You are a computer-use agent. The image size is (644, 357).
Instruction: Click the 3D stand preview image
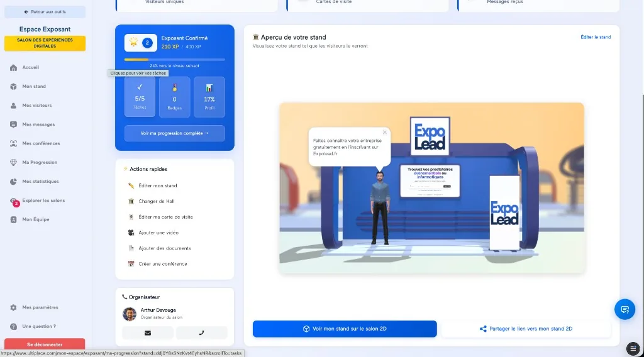[431, 188]
